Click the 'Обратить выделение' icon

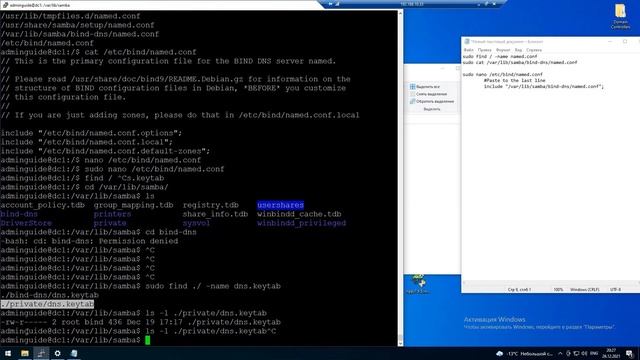tap(412, 101)
